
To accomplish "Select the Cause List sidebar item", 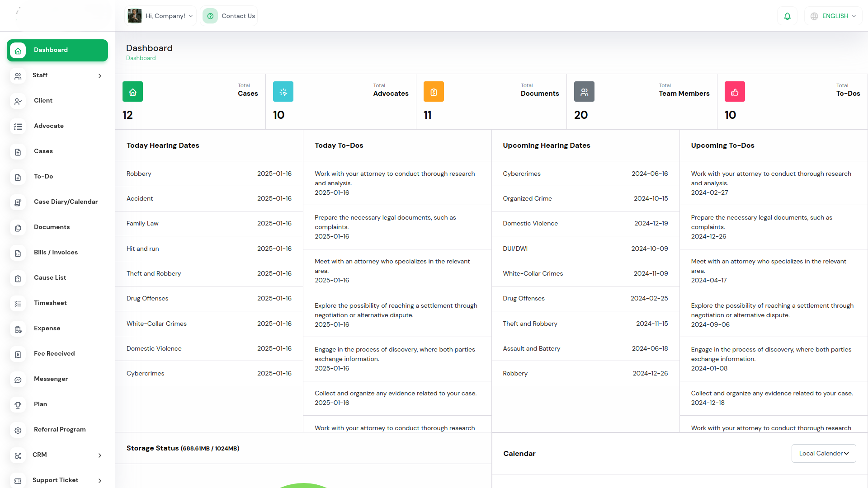I will [x=50, y=278].
